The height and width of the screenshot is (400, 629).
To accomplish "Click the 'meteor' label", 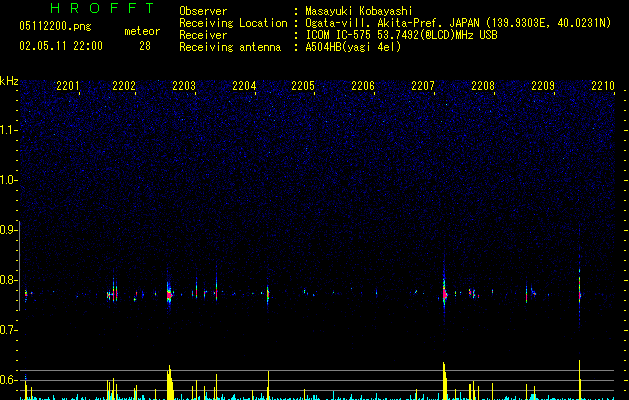I will 142,31.
